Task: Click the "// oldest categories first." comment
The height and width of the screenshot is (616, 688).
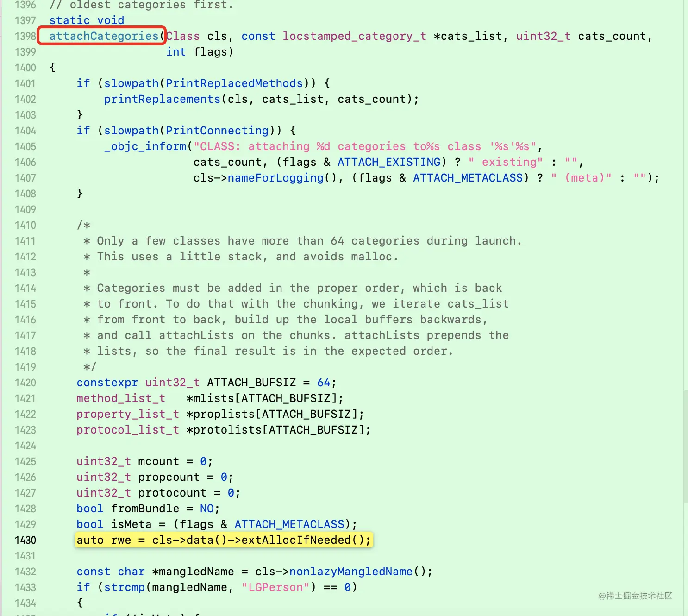Action: tap(141, 5)
